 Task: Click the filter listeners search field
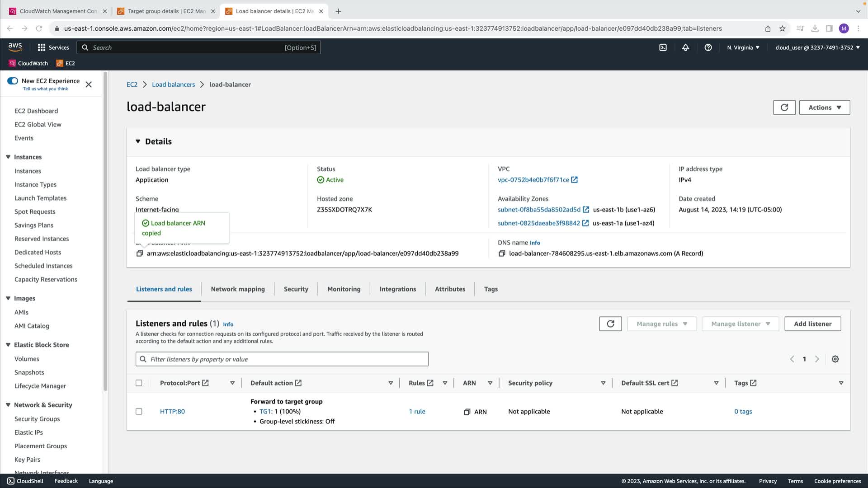(282, 359)
